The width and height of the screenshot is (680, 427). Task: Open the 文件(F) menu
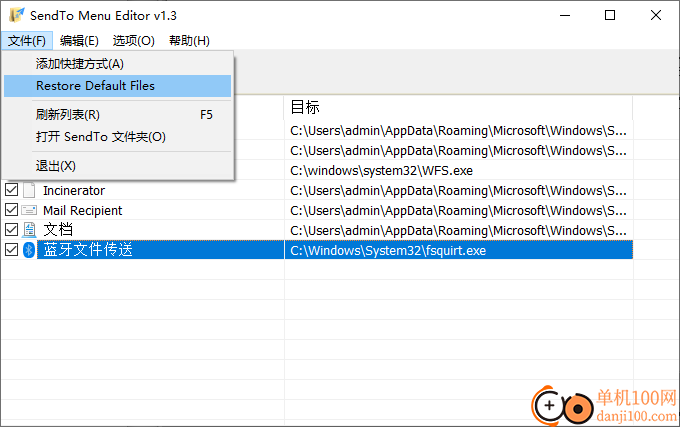pos(27,41)
